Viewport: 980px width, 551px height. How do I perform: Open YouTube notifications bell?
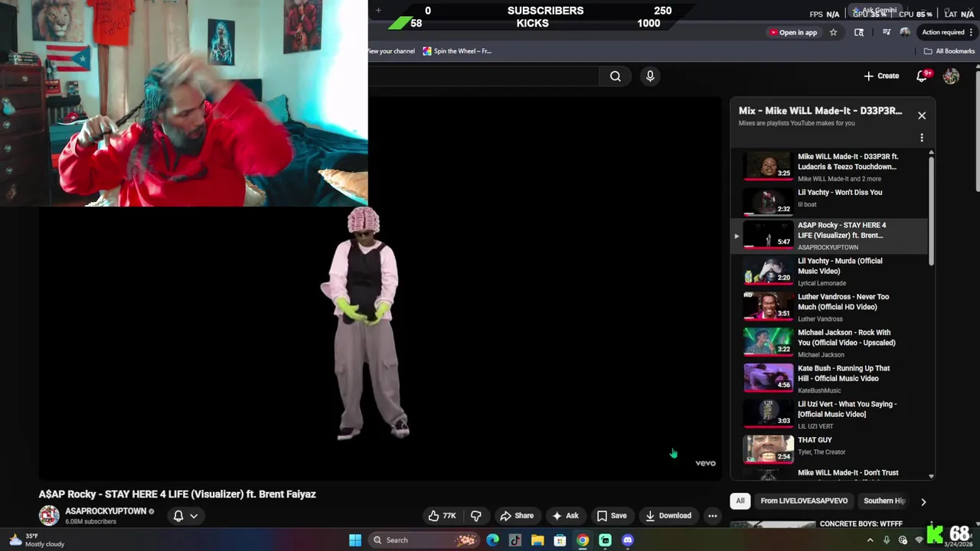point(922,76)
